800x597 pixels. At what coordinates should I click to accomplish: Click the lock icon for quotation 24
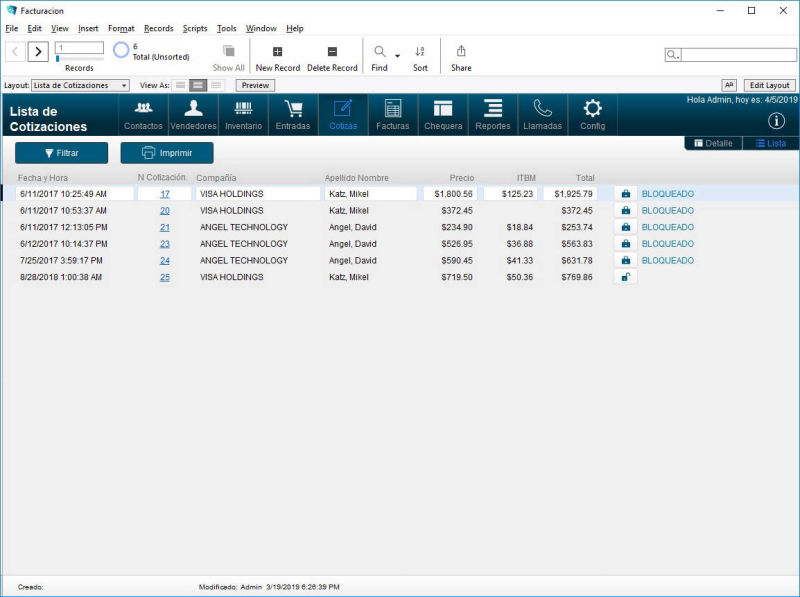tap(626, 260)
